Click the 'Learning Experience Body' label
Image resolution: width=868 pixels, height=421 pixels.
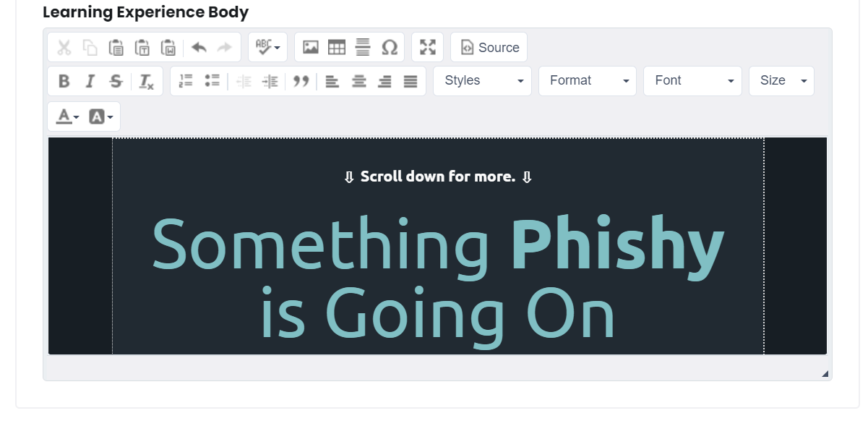(145, 12)
